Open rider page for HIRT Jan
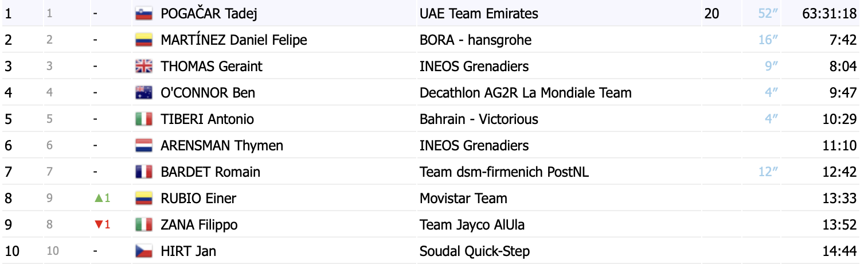Viewport: 868px width, 264px height. click(x=189, y=251)
